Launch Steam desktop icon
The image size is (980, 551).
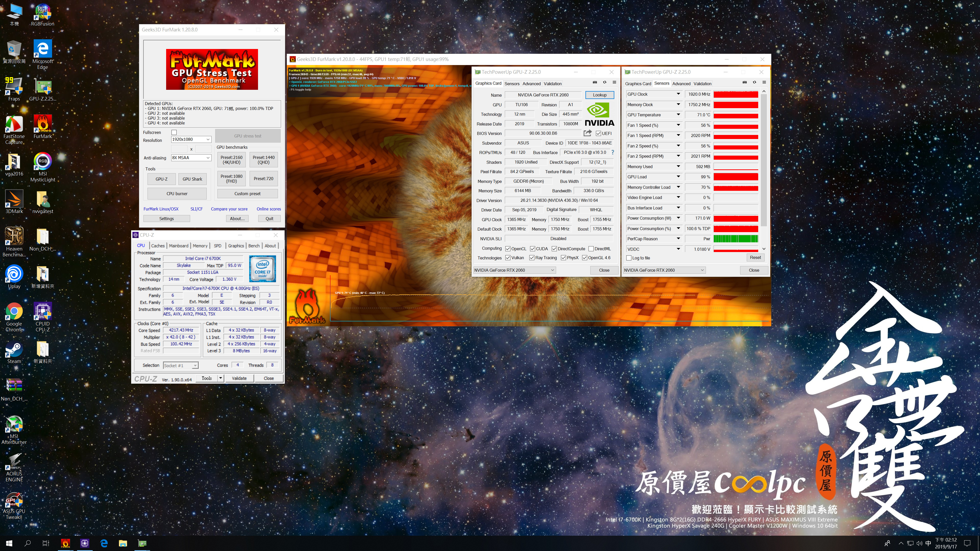(x=14, y=352)
